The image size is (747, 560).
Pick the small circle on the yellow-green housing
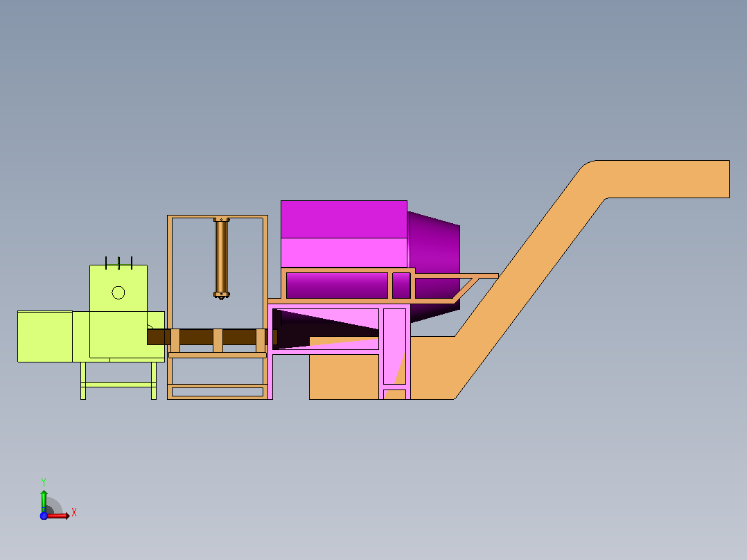tap(118, 292)
